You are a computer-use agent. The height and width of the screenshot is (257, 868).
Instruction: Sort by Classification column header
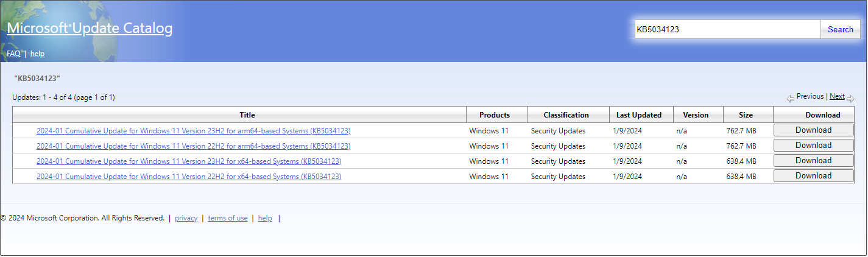pyautogui.click(x=568, y=114)
